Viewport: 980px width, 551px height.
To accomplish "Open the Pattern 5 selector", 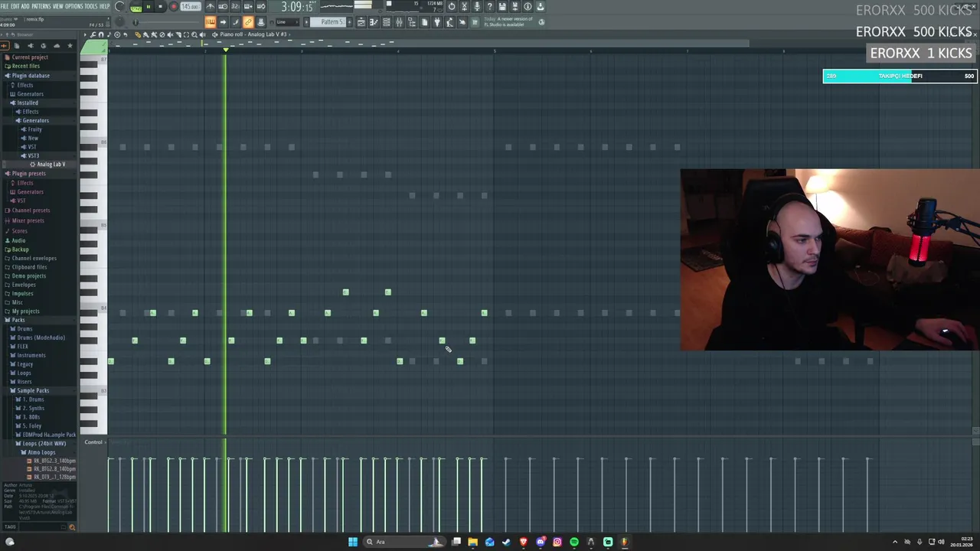I will (x=328, y=21).
